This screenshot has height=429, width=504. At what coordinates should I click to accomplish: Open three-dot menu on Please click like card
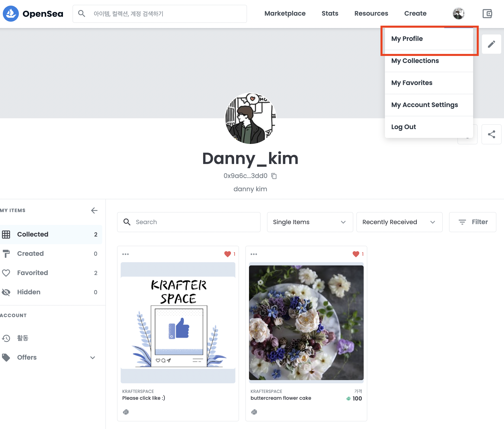[125, 254]
